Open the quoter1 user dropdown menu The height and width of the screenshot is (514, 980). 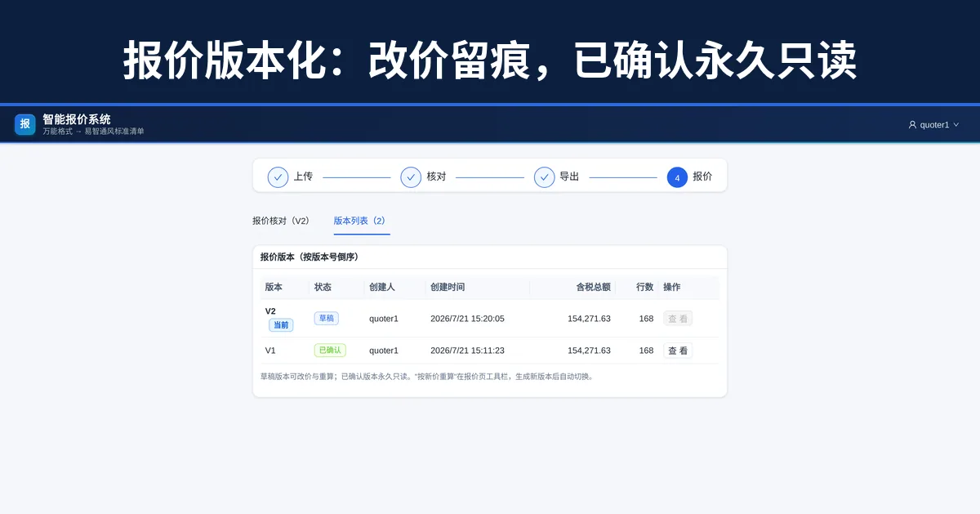933,125
